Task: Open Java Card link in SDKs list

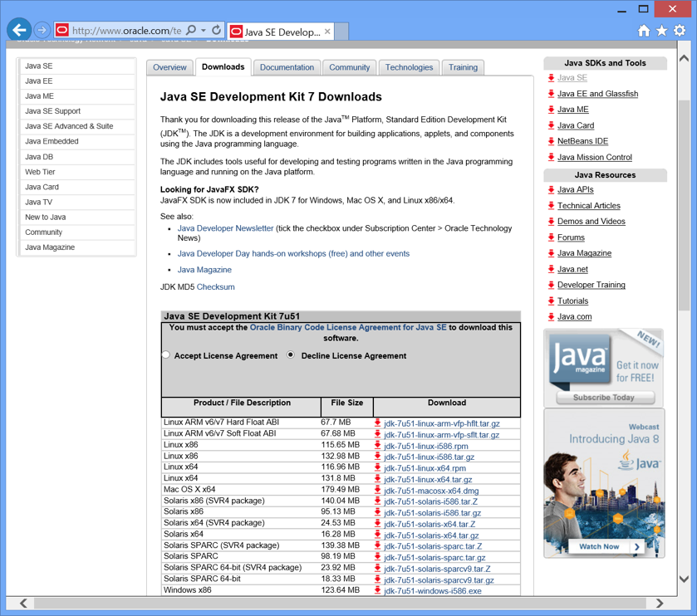Action: 576,125
